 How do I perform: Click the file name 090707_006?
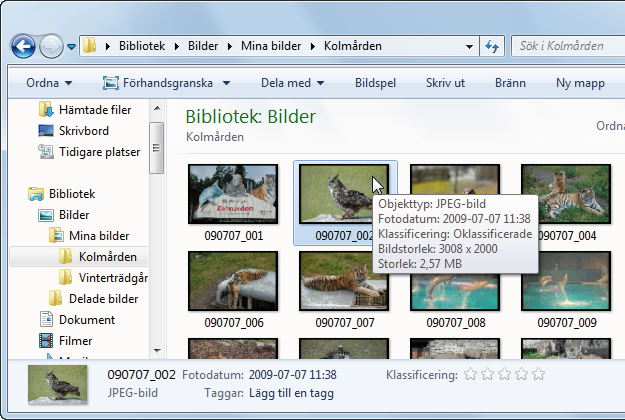(234, 322)
